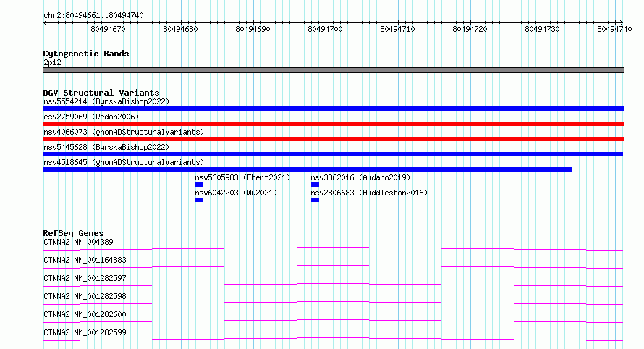Click ruler position 80494700
The image size is (644, 349).
coord(325,29)
